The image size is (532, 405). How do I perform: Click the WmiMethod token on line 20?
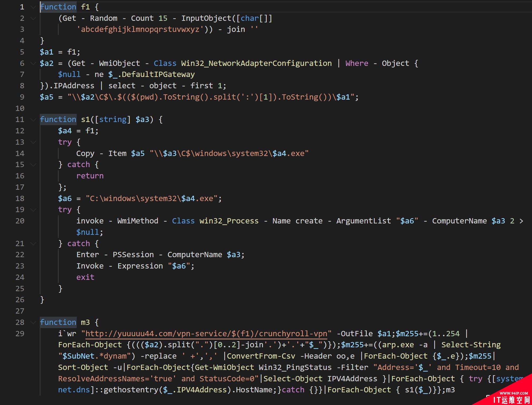pyautogui.click(x=138, y=221)
